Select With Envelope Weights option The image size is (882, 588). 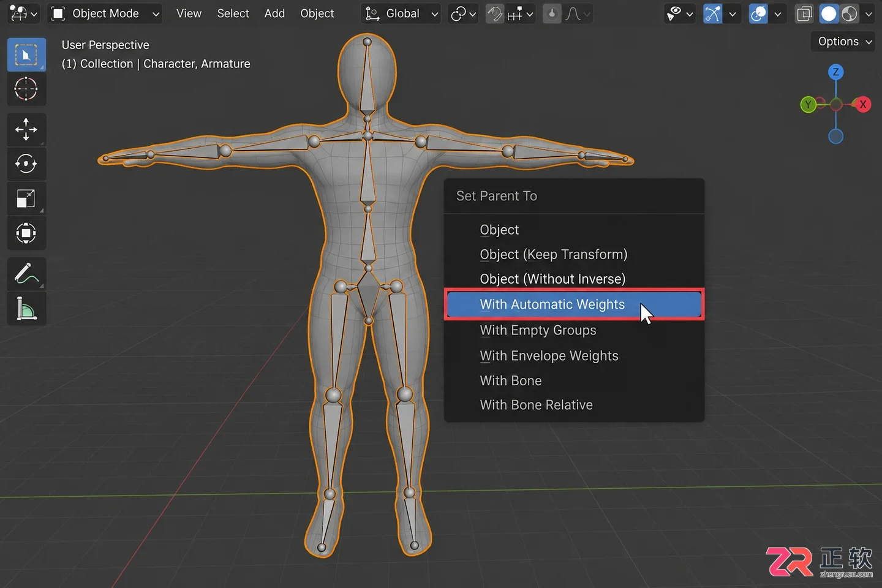[574, 356]
